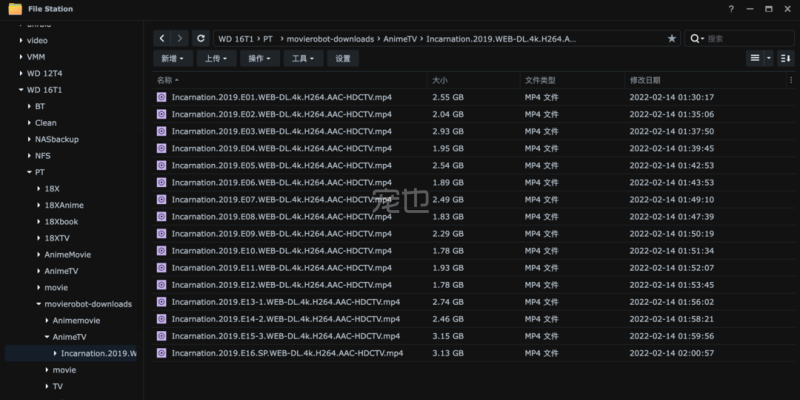Click the forward navigation arrow

tap(179, 38)
